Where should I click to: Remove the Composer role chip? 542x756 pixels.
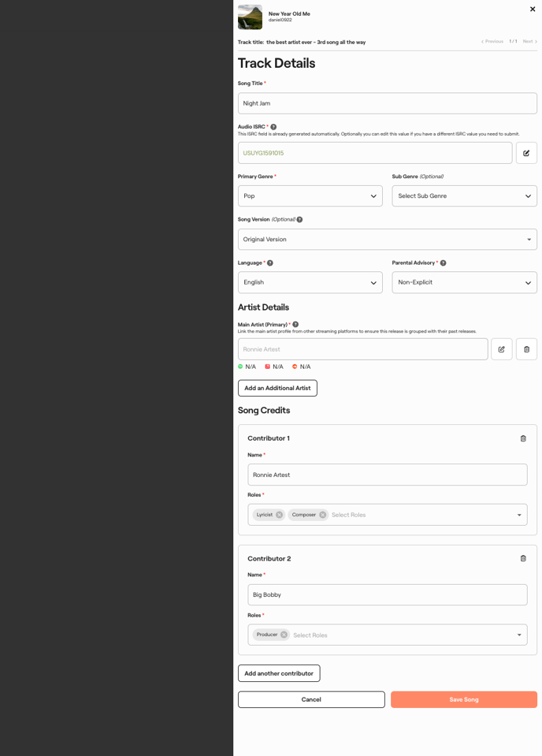[322, 515]
